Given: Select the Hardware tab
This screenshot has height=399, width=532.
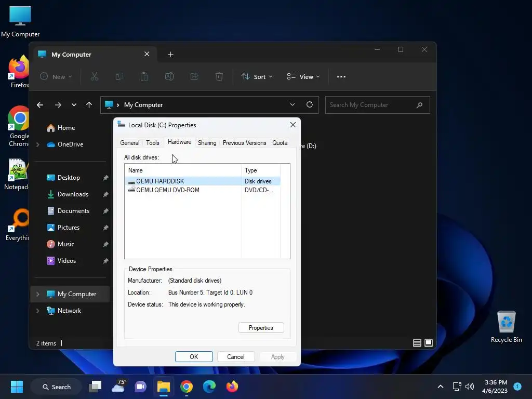Looking at the screenshot, I should [x=179, y=142].
